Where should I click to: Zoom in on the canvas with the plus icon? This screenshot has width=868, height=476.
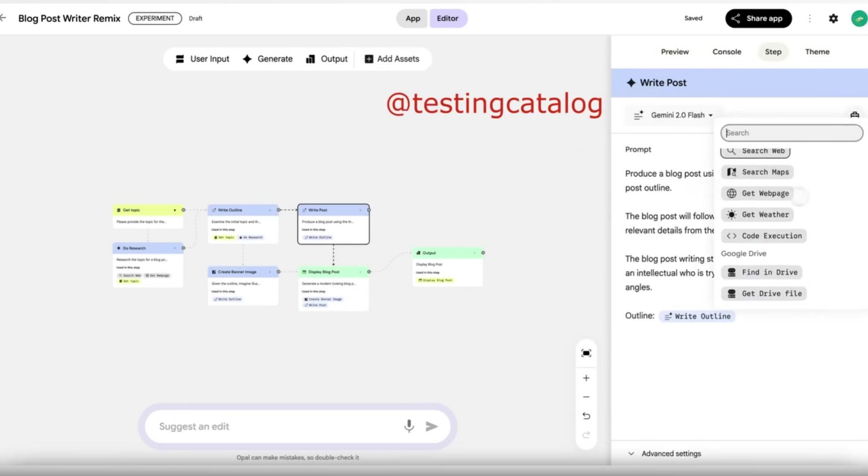586,378
